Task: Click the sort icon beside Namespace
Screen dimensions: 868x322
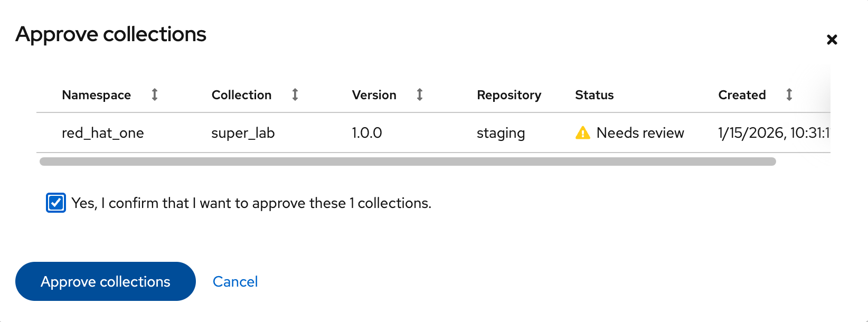Action: [x=154, y=95]
